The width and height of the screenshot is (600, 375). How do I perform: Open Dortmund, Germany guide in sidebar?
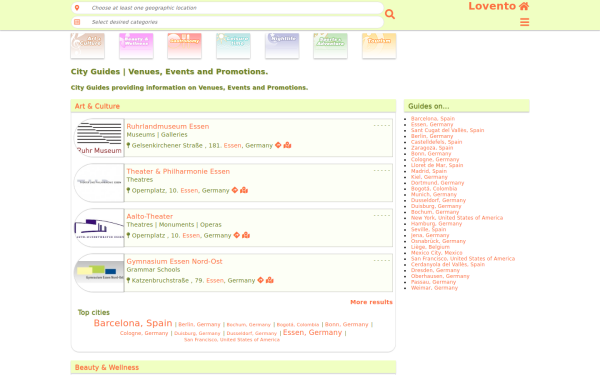(437, 183)
